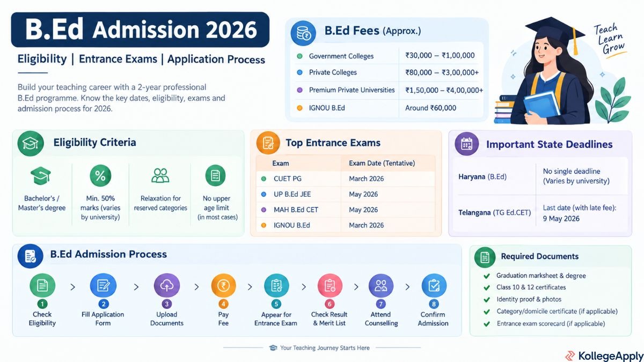The height and width of the screenshot is (362, 644).
Task: Click the Attend Counselling people icon
Action: point(381,286)
